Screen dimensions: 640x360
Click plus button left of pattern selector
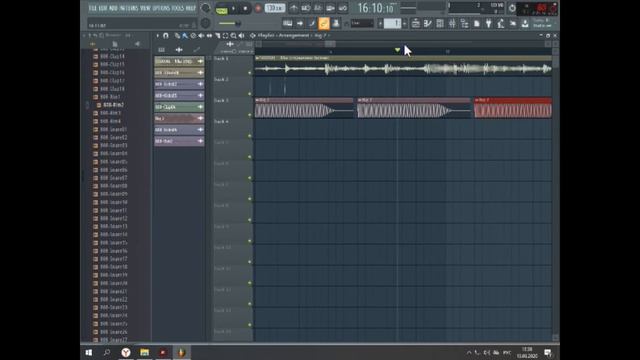tap(380, 24)
